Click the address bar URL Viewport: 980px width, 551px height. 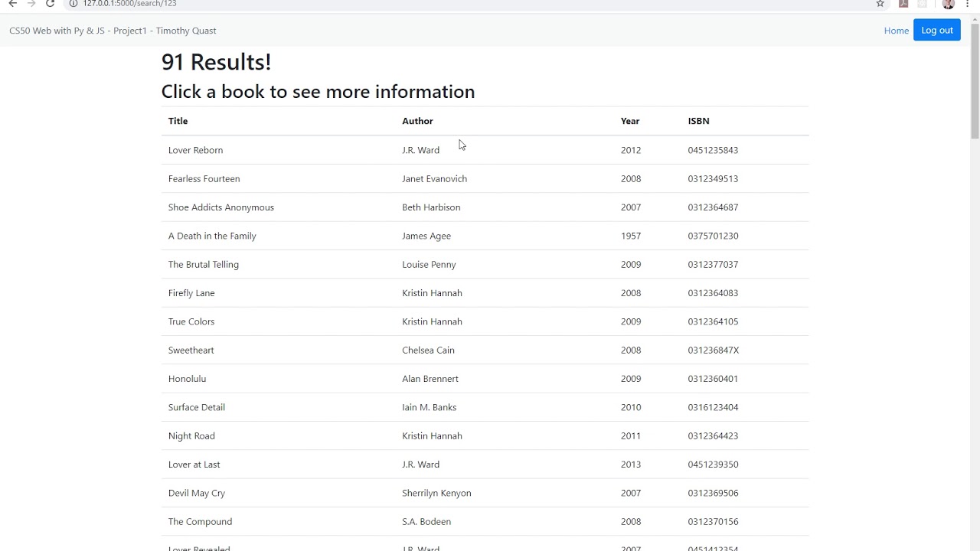point(129,4)
